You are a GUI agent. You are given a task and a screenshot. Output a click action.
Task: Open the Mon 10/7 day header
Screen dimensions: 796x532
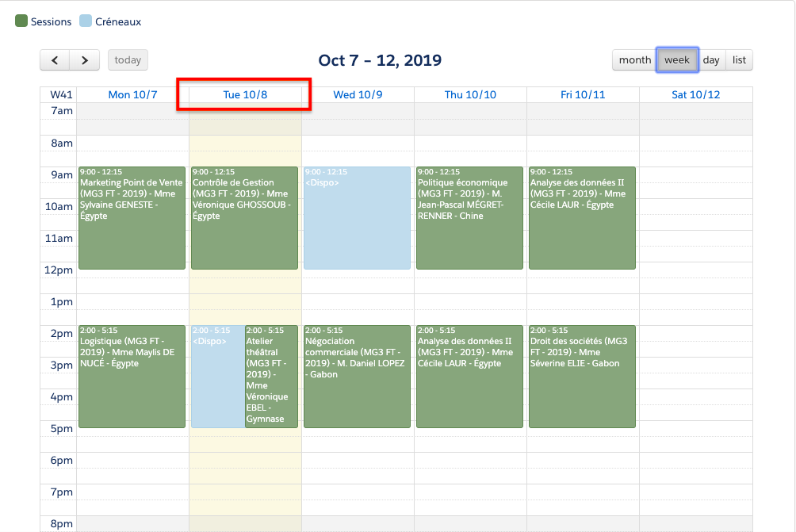[132, 95]
